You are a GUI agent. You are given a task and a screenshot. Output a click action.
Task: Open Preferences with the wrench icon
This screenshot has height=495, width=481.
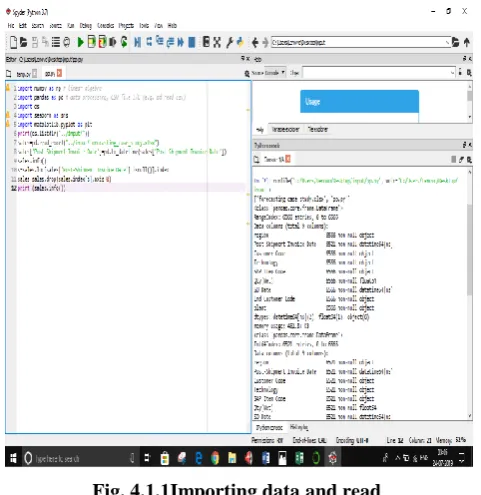pyautogui.click(x=229, y=42)
